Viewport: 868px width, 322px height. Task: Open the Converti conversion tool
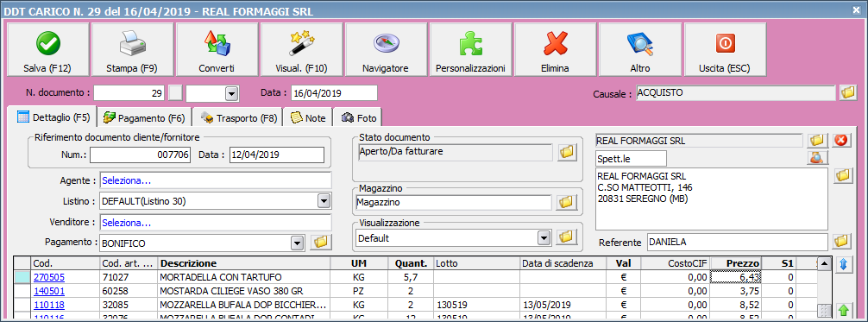pos(217,50)
